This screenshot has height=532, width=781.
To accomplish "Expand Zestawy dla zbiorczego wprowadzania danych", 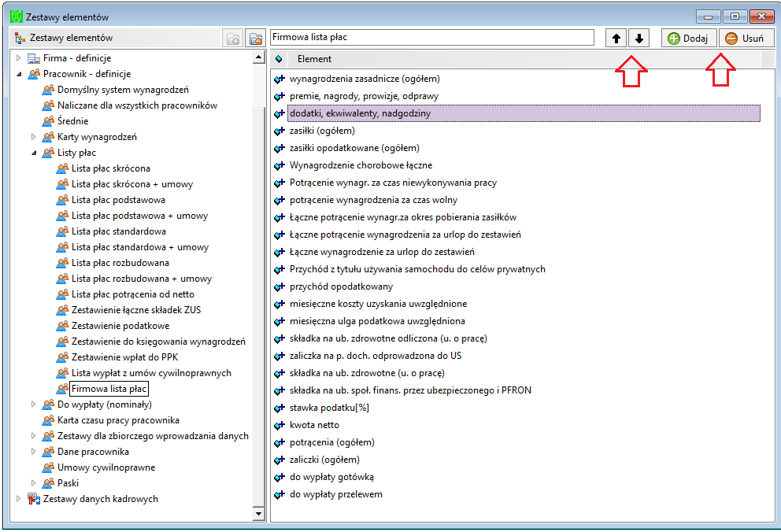I will pos(33,436).
